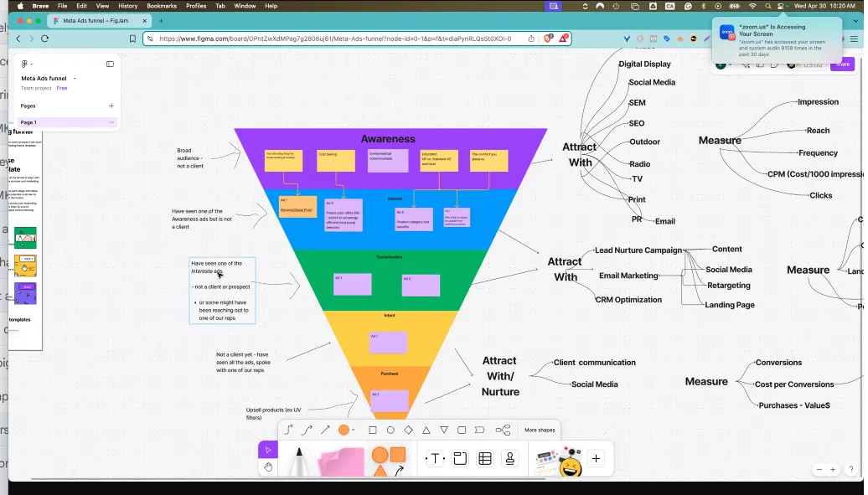Open the Bookmarks menu
This screenshot has width=868, height=495.
point(162,6)
